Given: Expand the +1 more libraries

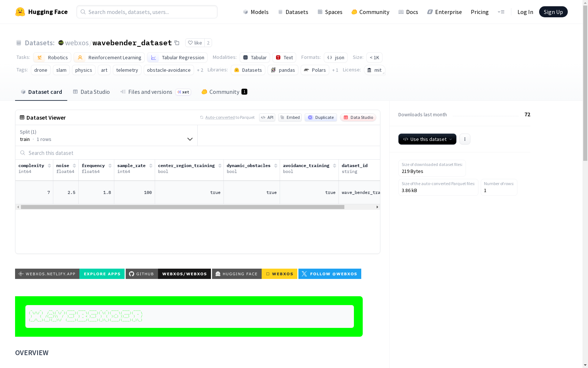Looking at the screenshot, I should (335, 70).
